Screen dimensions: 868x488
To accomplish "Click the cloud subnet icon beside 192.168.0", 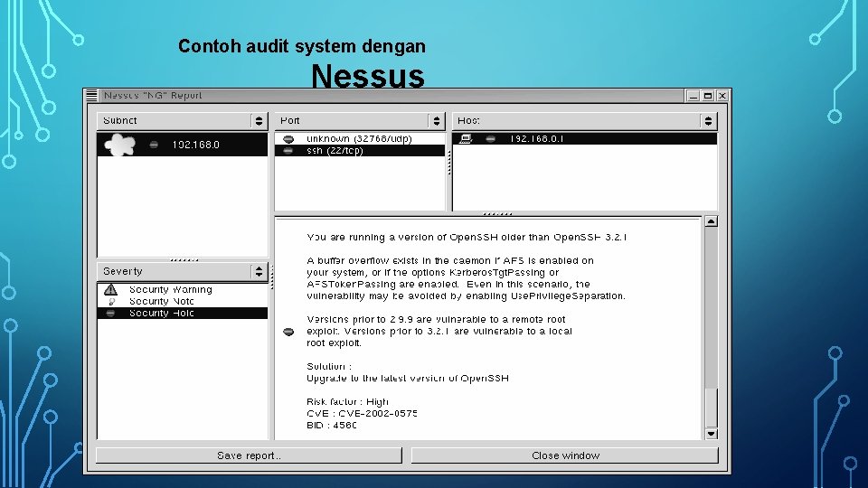I will pyautogui.click(x=119, y=145).
